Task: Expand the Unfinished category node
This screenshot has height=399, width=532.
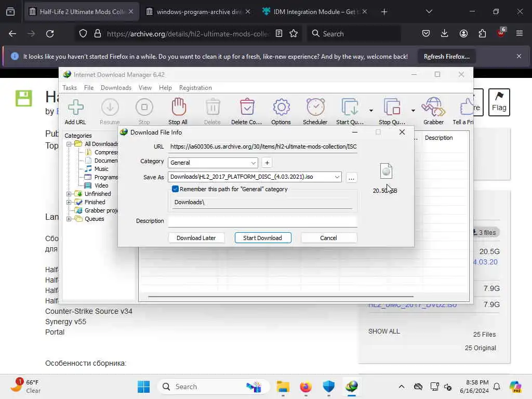Action: coord(69,194)
